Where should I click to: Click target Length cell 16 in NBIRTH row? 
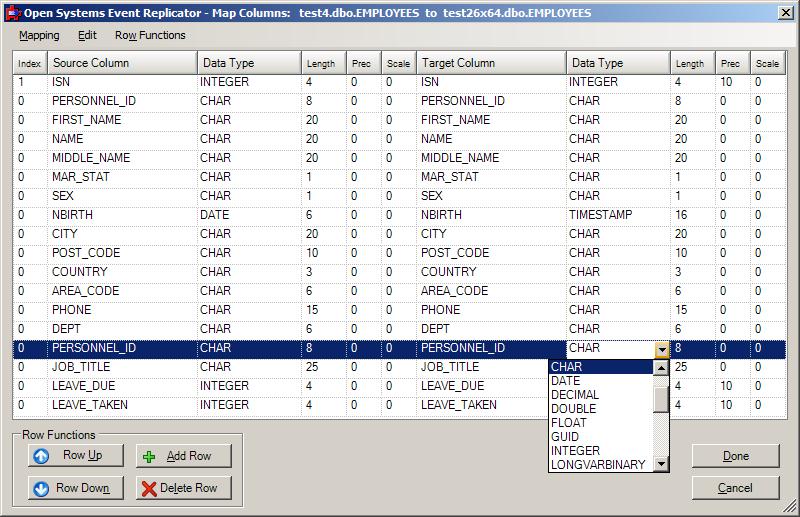pyautogui.click(x=692, y=215)
